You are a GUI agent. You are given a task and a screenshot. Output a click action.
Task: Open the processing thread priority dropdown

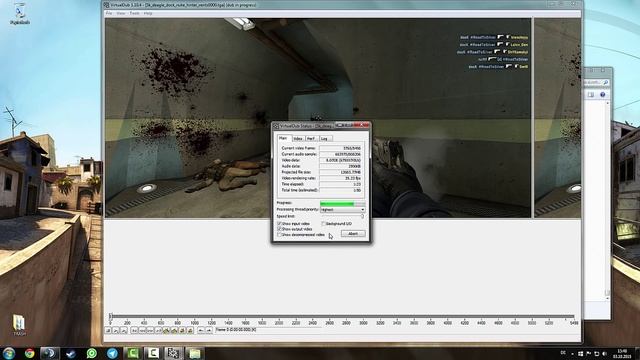[342, 209]
